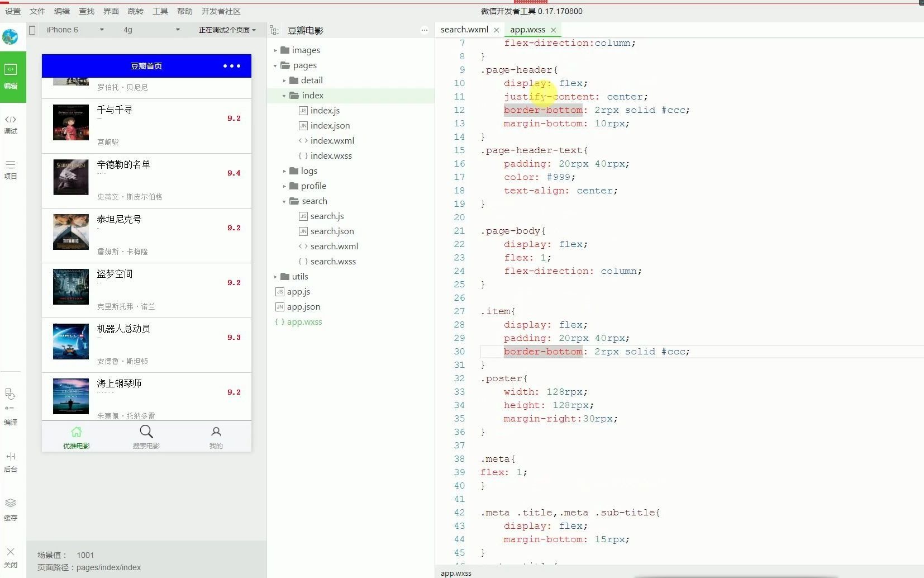Viewport: 924px width, 578px height.
Task: Open search.wxml in file tree
Action: pyautogui.click(x=334, y=247)
